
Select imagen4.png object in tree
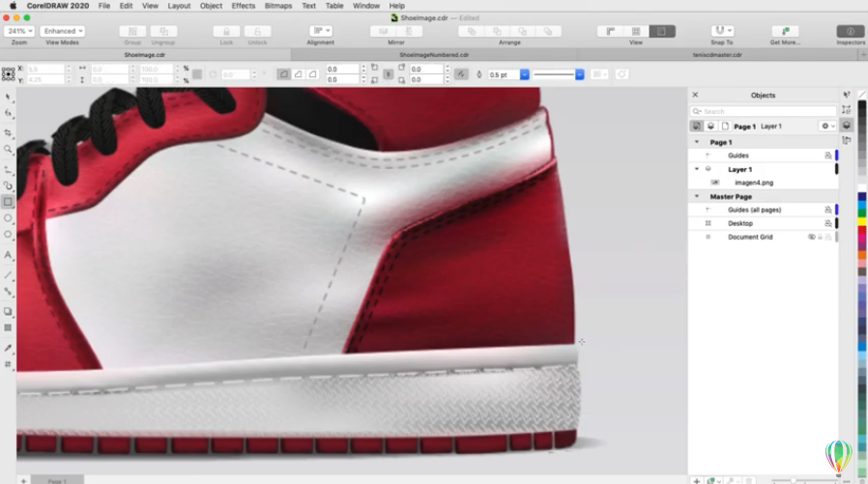coord(753,183)
